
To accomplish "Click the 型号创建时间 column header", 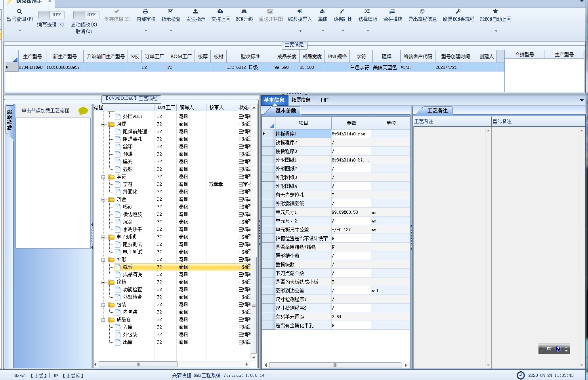I will pos(455,56).
